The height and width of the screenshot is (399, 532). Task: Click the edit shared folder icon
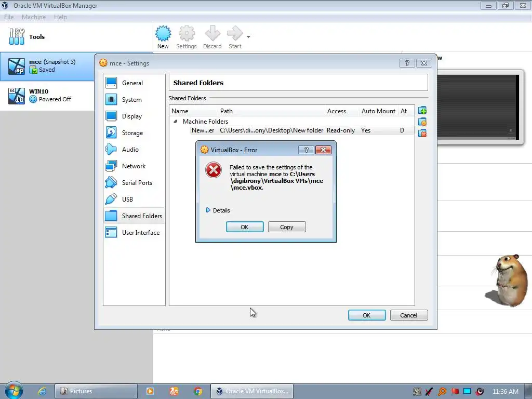coord(422,122)
